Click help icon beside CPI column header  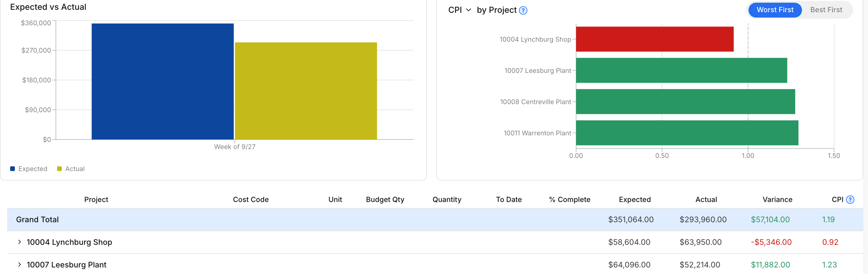850,200
